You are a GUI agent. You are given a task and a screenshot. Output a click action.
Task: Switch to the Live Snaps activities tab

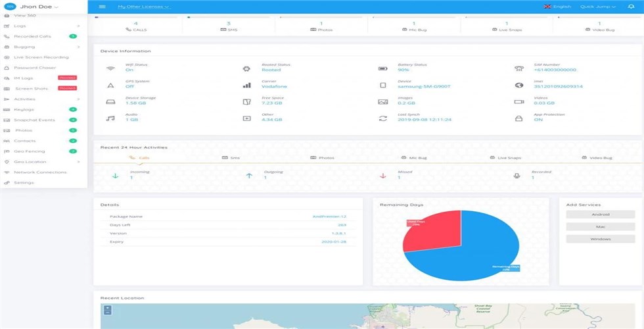click(x=505, y=158)
